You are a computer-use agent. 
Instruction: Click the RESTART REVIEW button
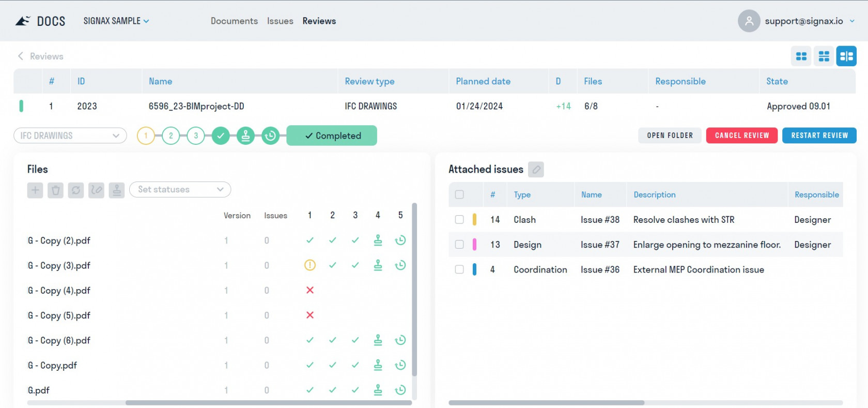click(819, 135)
